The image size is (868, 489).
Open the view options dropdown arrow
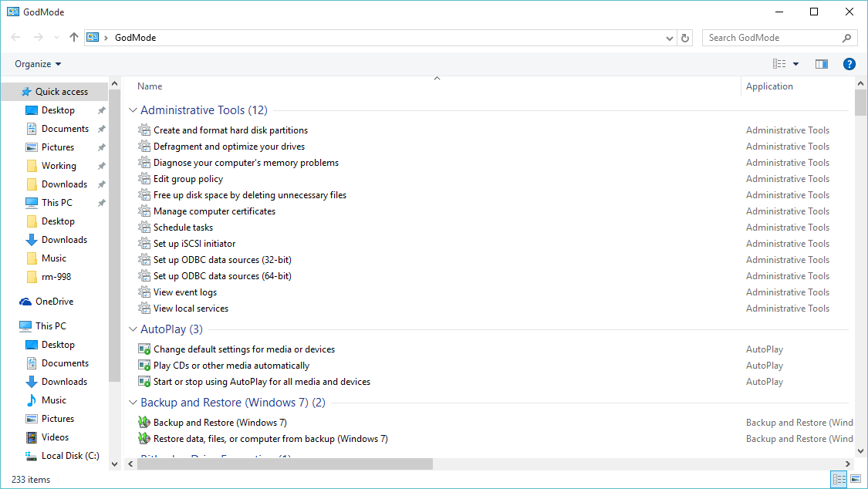[x=795, y=64]
